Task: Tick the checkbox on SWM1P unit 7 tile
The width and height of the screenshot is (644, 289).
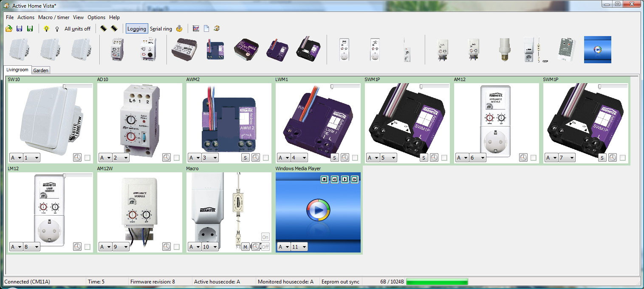Action: (622, 158)
